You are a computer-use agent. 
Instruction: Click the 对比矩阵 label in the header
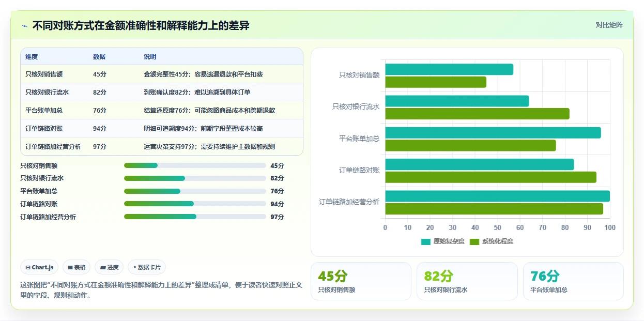click(x=609, y=25)
